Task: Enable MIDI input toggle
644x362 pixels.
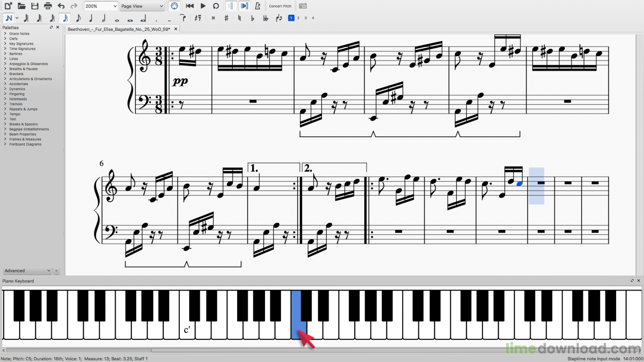Action: (174, 6)
